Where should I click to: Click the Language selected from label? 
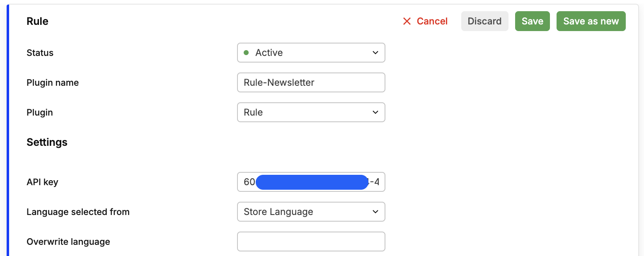pyautogui.click(x=78, y=212)
